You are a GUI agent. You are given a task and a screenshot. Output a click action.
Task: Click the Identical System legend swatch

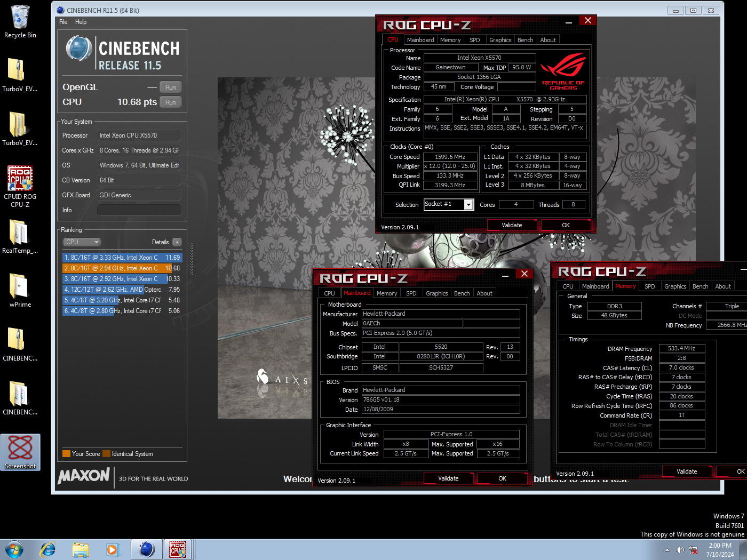[x=106, y=454]
